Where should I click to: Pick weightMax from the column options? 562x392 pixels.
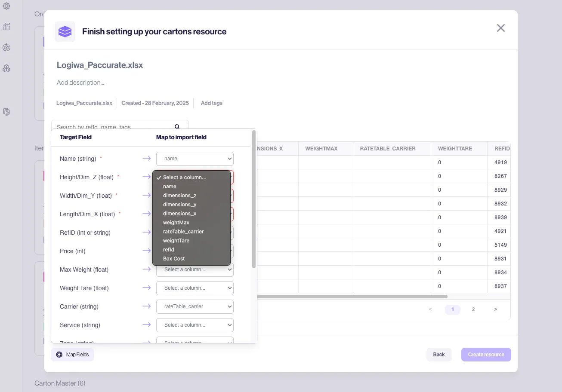[191, 223]
